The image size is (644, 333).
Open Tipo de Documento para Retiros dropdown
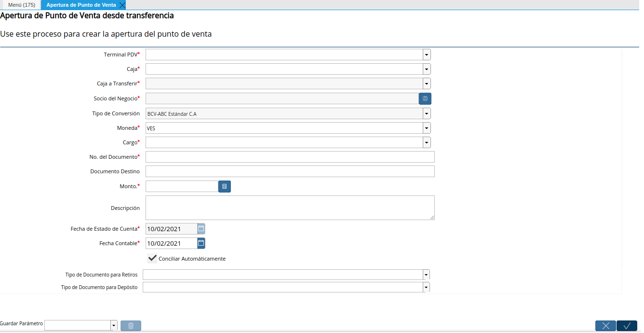(426, 275)
